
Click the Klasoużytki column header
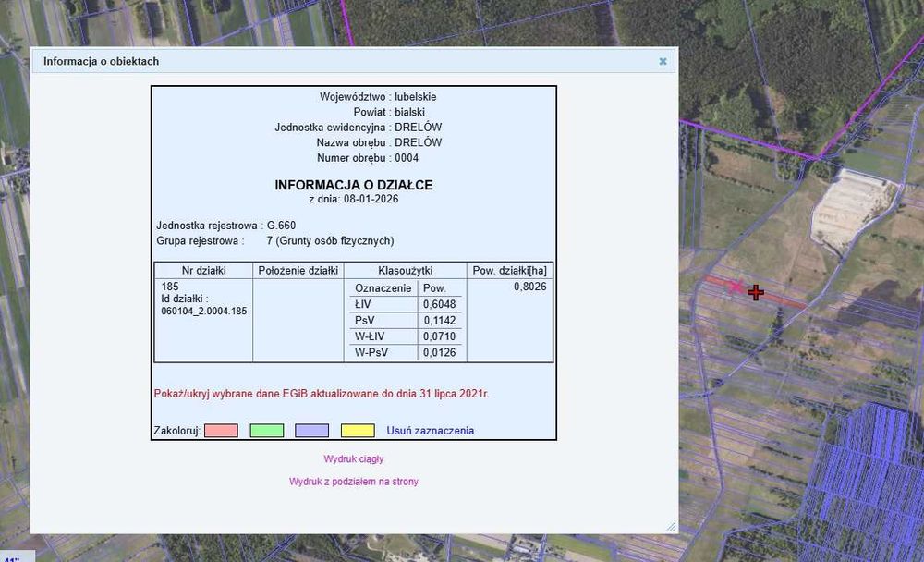(406, 271)
